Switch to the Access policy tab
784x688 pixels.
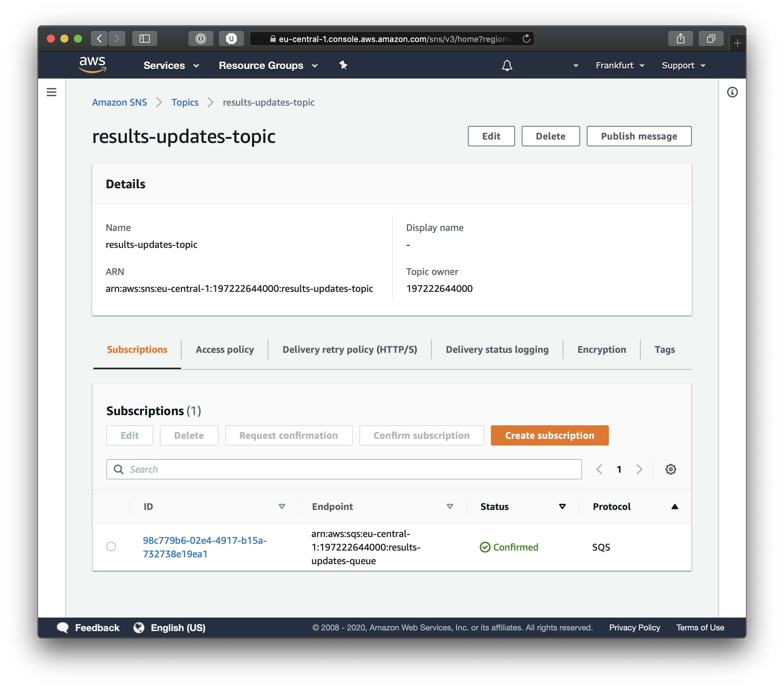click(x=224, y=349)
